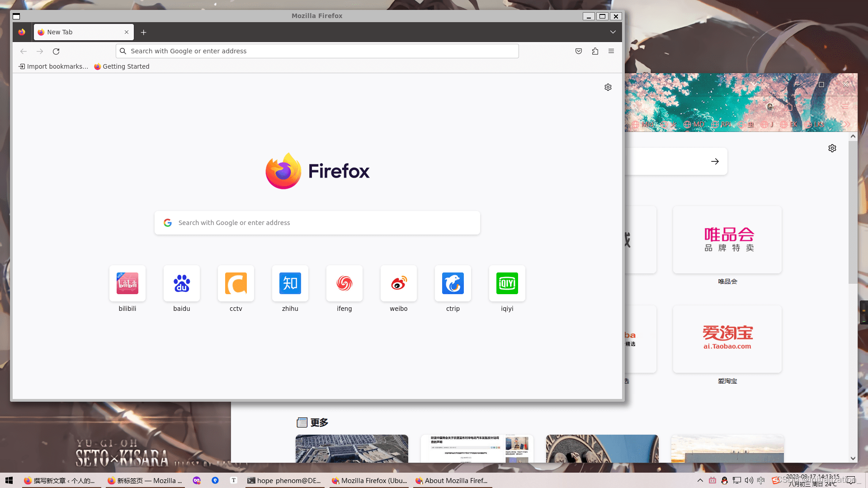
Task: Open a new tab with plus button
Action: point(144,32)
